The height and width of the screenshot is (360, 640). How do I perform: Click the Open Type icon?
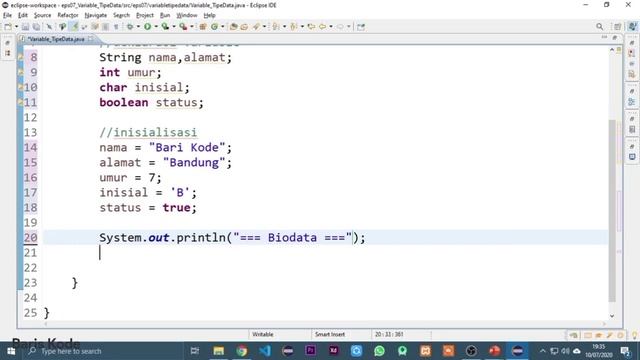pos(233,27)
